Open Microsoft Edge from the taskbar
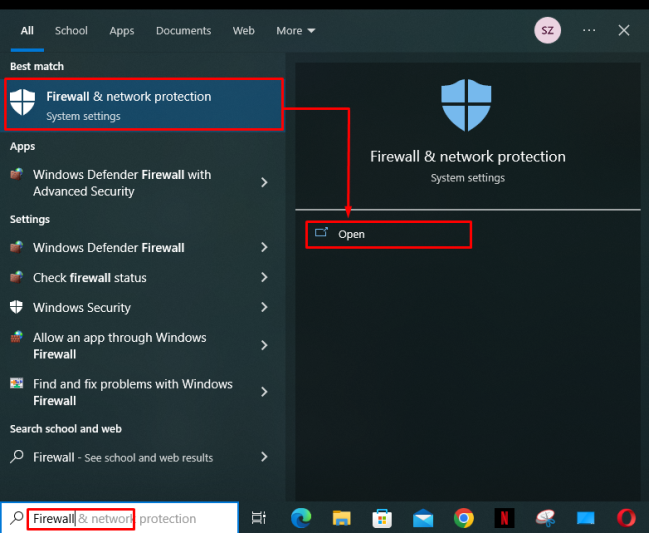 point(301,518)
